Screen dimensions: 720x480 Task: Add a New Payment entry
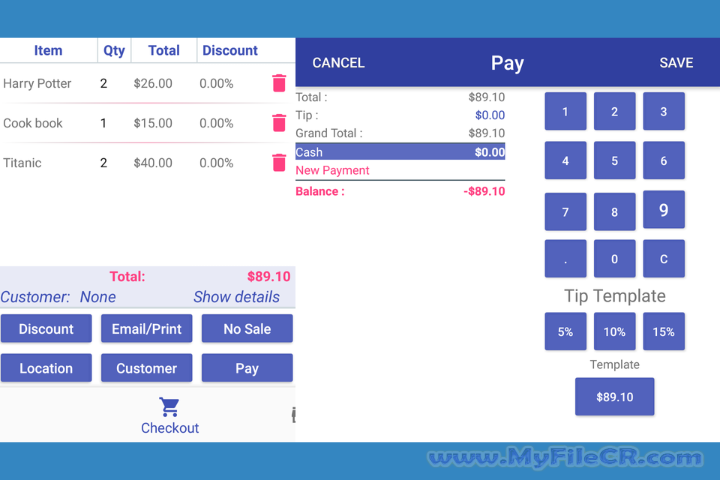tap(332, 170)
